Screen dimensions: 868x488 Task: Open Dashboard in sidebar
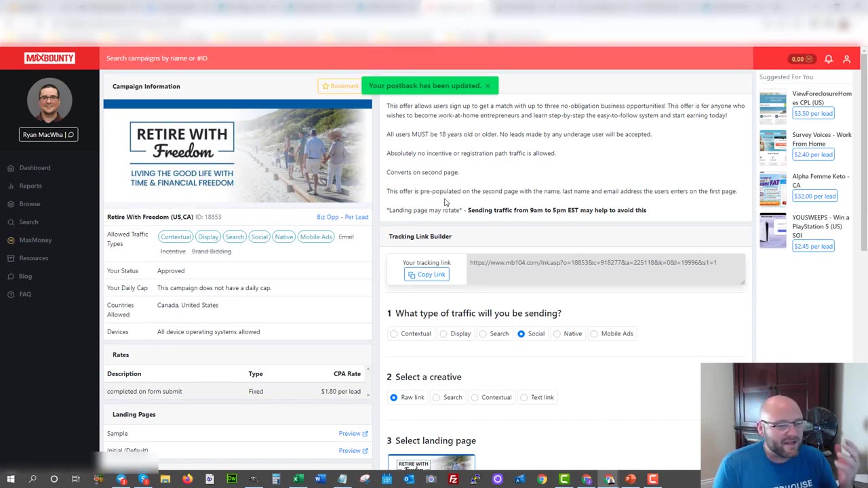[x=35, y=167]
